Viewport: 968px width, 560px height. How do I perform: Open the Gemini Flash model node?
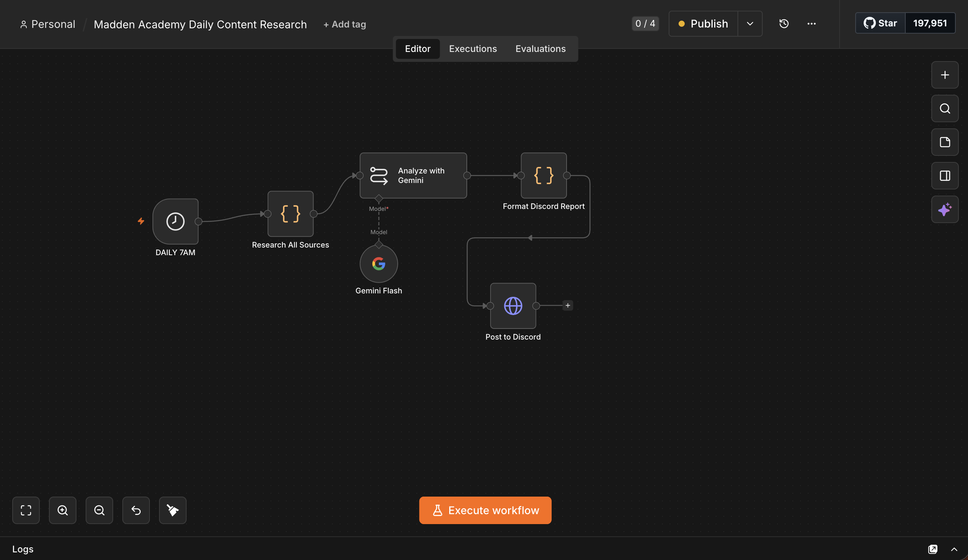pos(378,264)
